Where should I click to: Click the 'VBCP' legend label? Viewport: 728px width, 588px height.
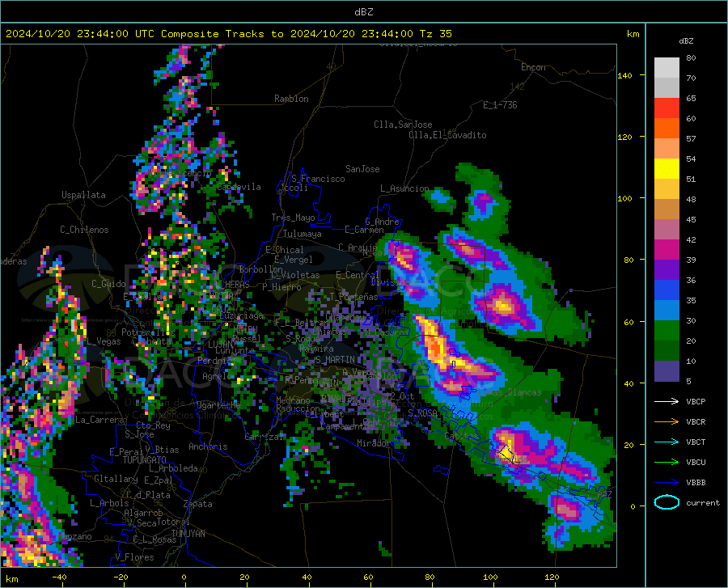(x=696, y=402)
